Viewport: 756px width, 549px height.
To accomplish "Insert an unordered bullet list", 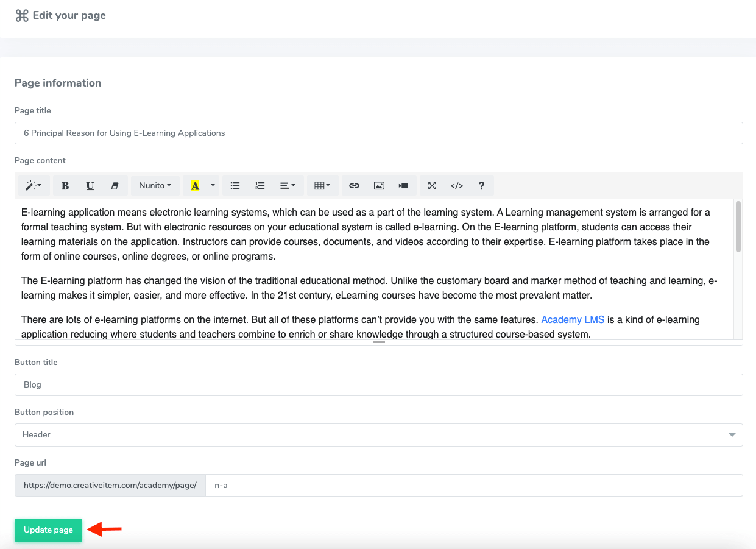I will coord(235,186).
